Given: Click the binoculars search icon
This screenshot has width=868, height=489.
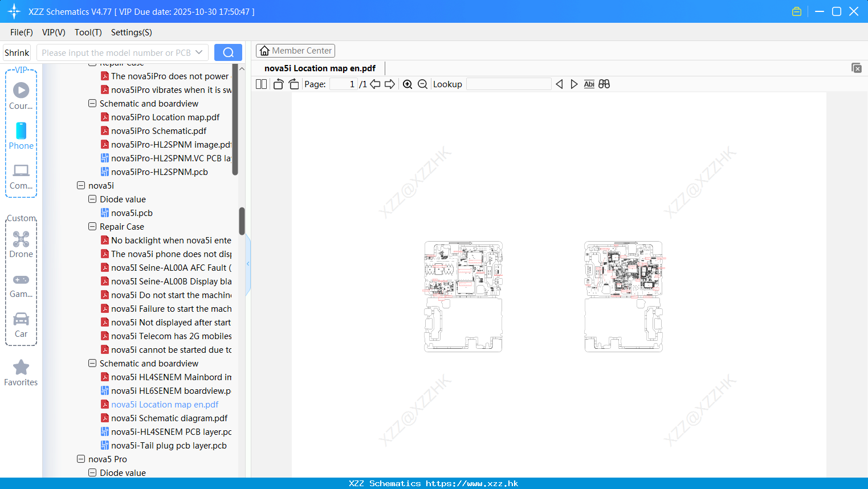Looking at the screenshot, I should 604,84.
